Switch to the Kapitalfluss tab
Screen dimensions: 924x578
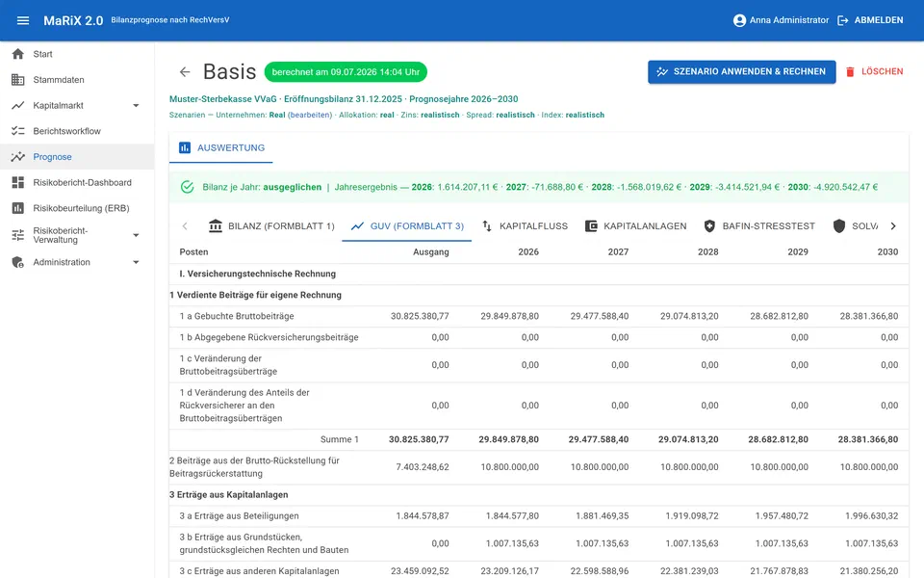click(x=525, y=225)
